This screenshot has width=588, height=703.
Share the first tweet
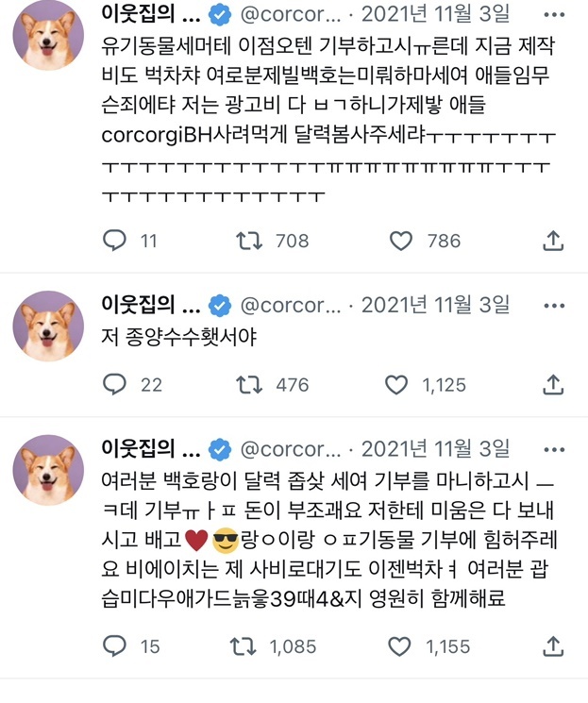pyautogui.click(x=554, y=241)
